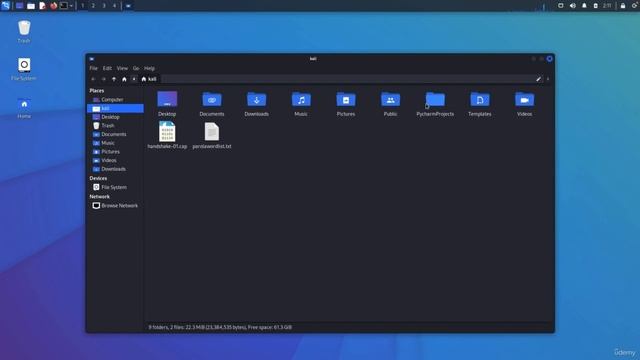Click the status bar folder and file summary
640x360 pixels.
coord(220,327)
